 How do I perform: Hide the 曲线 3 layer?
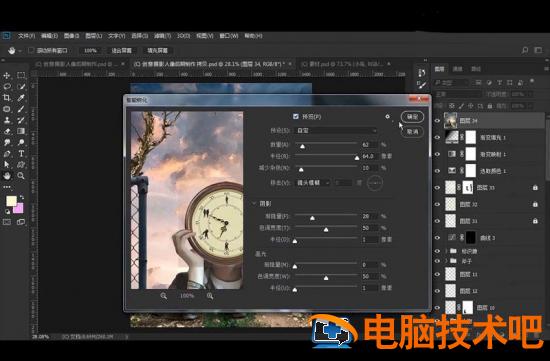point(437,238)
